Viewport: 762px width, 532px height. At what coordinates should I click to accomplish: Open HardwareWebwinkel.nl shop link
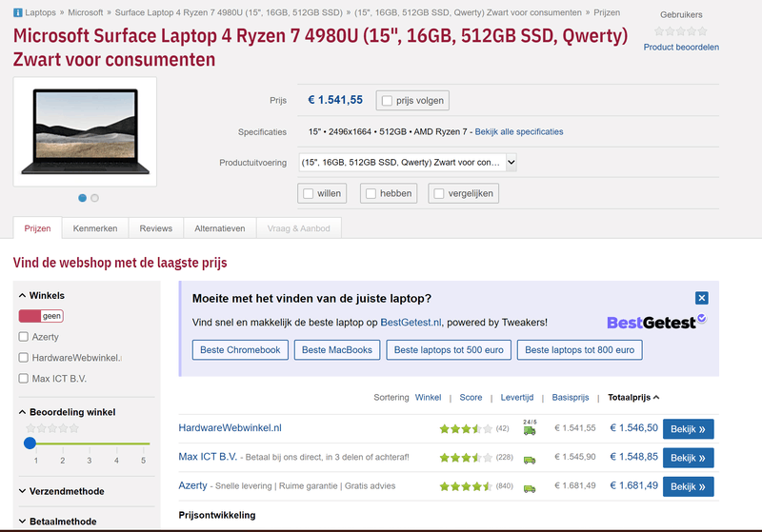pos(230,427)
